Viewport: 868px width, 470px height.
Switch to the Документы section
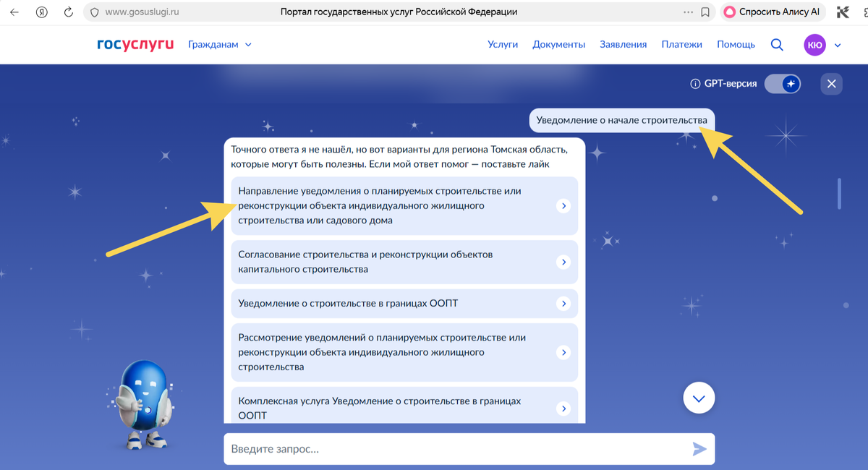(560, 44)
